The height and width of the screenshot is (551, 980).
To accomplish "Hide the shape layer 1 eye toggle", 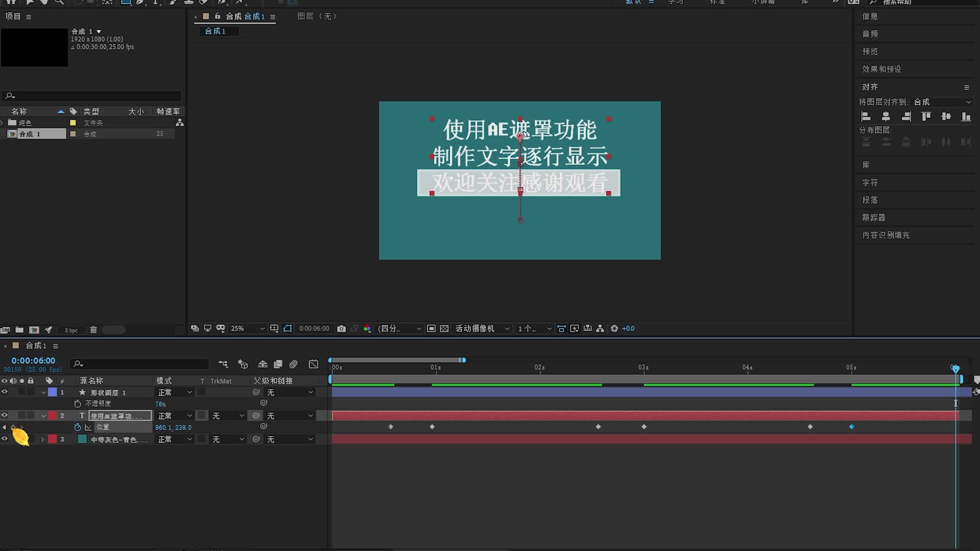I will click(x=5, y=392).
